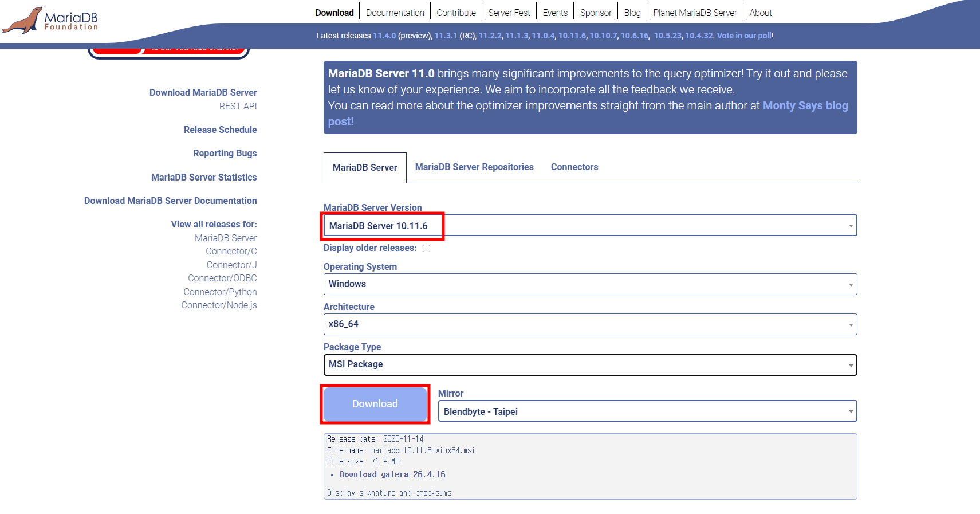Screen dimensions: 980x514
Task: Open the Server Fest menu item
Action: pyautogui.click(x=509, y=13)
